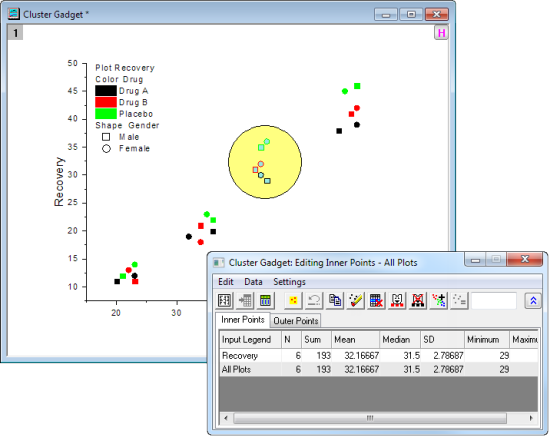Image resolution: width=550 pixels, height=437 pixels.
Task: Open the Data menu
Action: coord(253,282)
